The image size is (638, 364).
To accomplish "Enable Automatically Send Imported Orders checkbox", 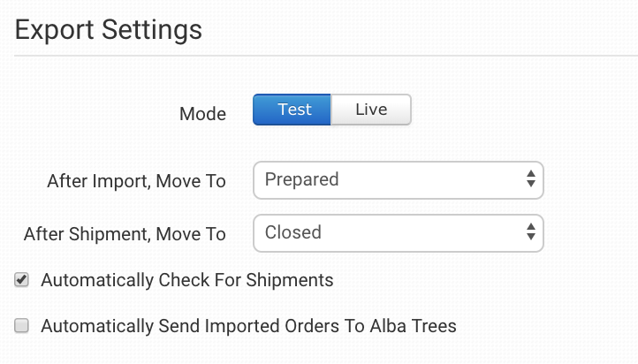I will coord(22,326).
